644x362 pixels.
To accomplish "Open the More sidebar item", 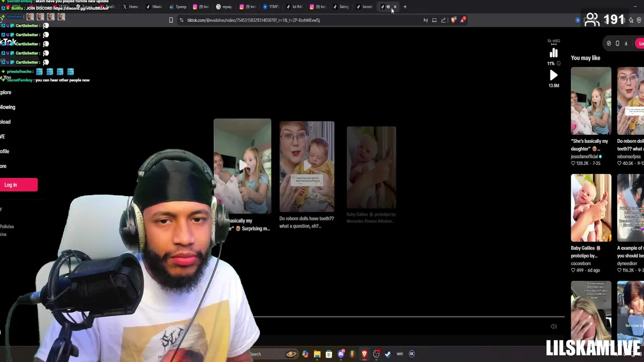I will [3, 166].
